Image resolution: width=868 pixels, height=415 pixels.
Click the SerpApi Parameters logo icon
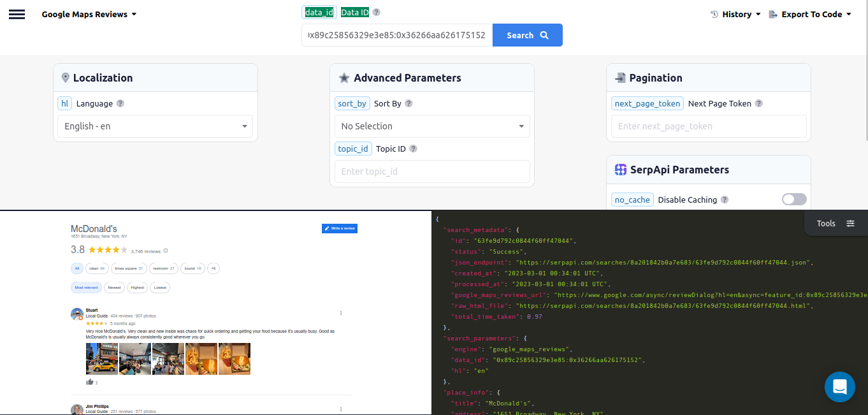621,170
